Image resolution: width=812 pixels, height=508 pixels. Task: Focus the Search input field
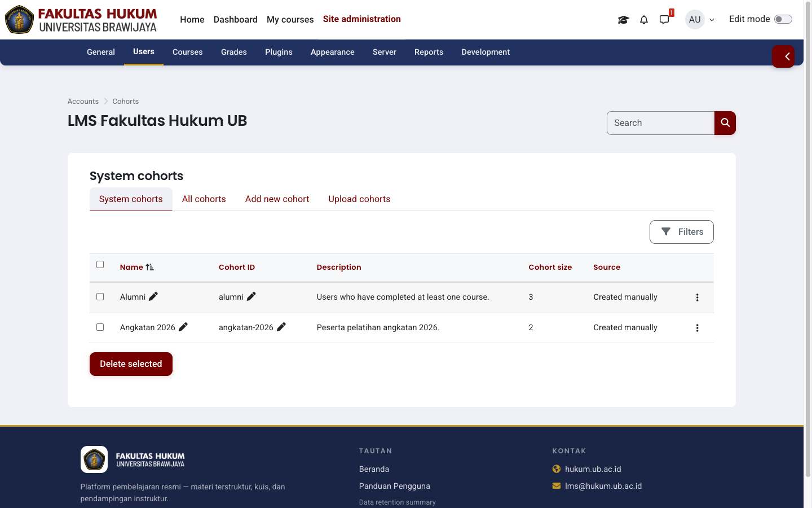(660, 123)
